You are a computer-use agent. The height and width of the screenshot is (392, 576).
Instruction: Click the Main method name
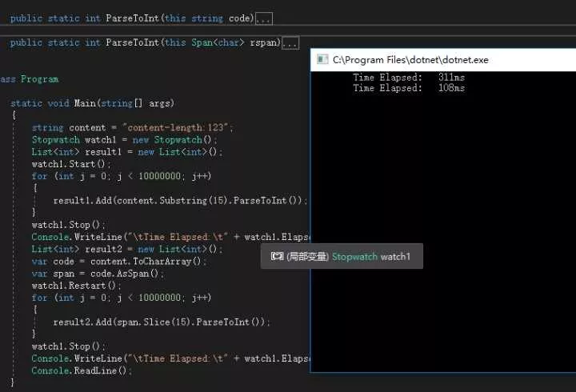[x=85, y=103]
